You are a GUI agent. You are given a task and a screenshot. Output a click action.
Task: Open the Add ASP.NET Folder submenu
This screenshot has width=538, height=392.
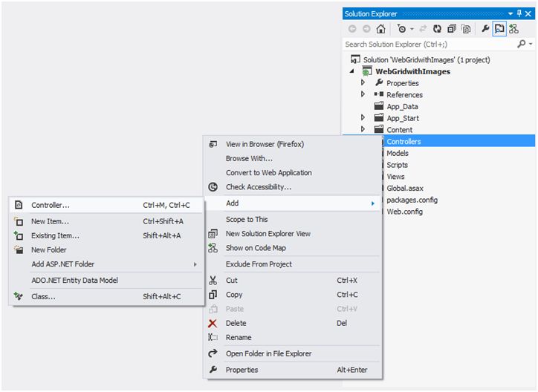(107, 264)
